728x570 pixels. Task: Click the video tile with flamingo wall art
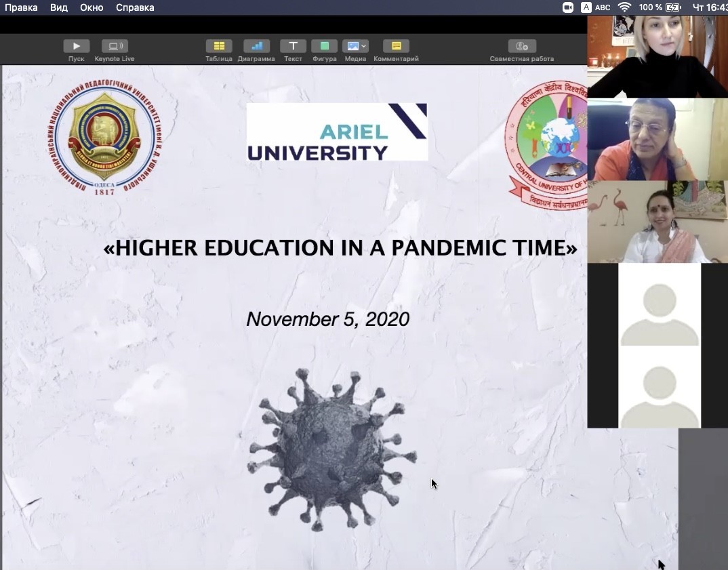tap(658, 222)
